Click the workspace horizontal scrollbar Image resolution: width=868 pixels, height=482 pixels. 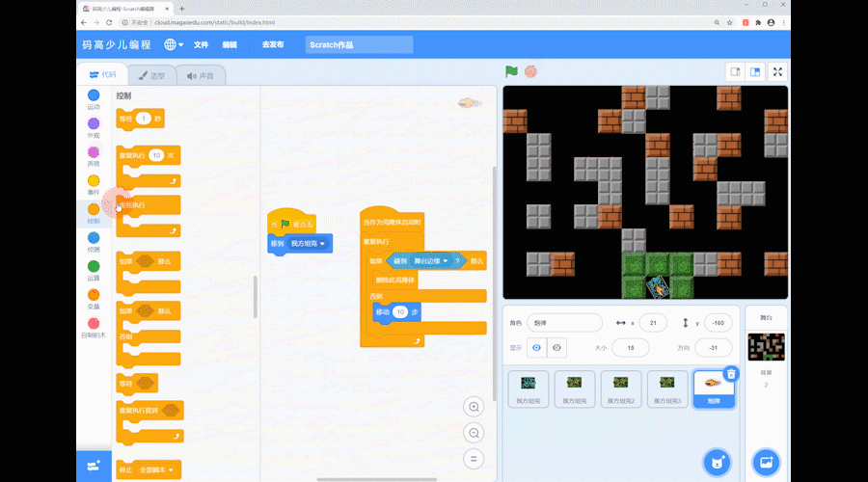[376, 479]
